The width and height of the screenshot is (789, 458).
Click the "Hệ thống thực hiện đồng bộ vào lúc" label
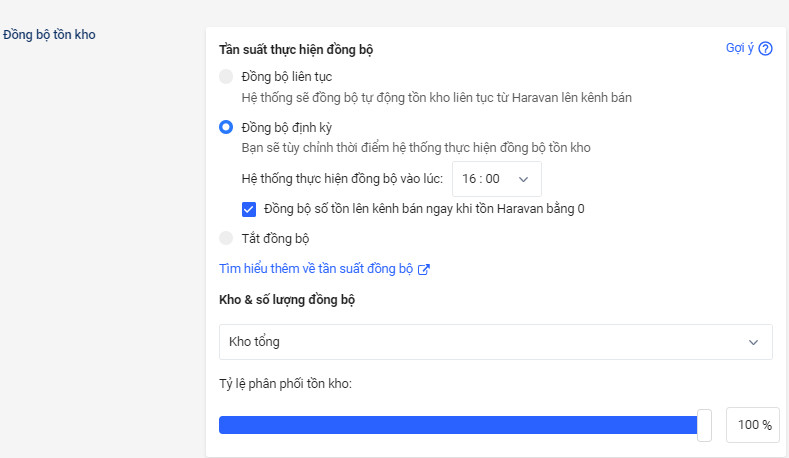(x=342, y=179)
